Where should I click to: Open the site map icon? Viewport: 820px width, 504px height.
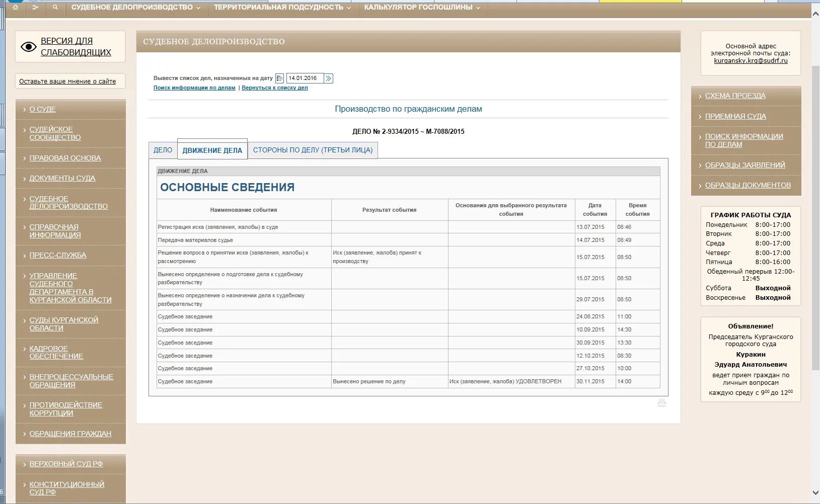pos(35,8)
